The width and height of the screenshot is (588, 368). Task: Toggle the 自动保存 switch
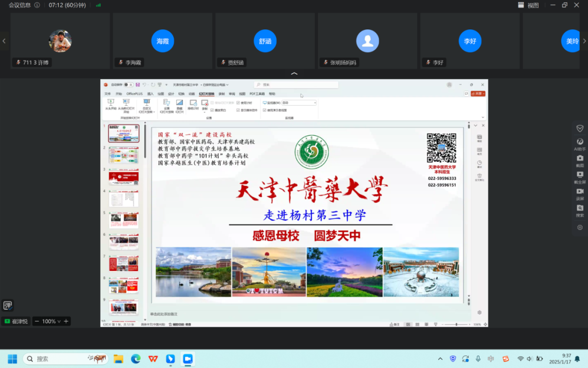(x=127, y=85)
